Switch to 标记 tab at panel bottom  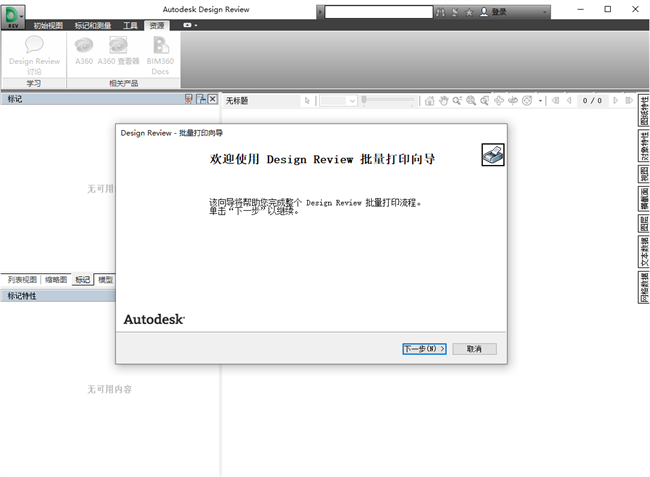[x=82, y=280]
